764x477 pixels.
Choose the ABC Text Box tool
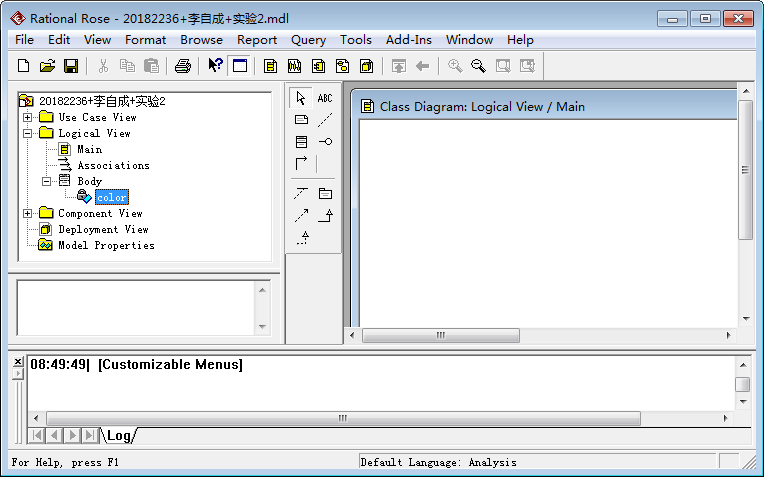[325, 98]
